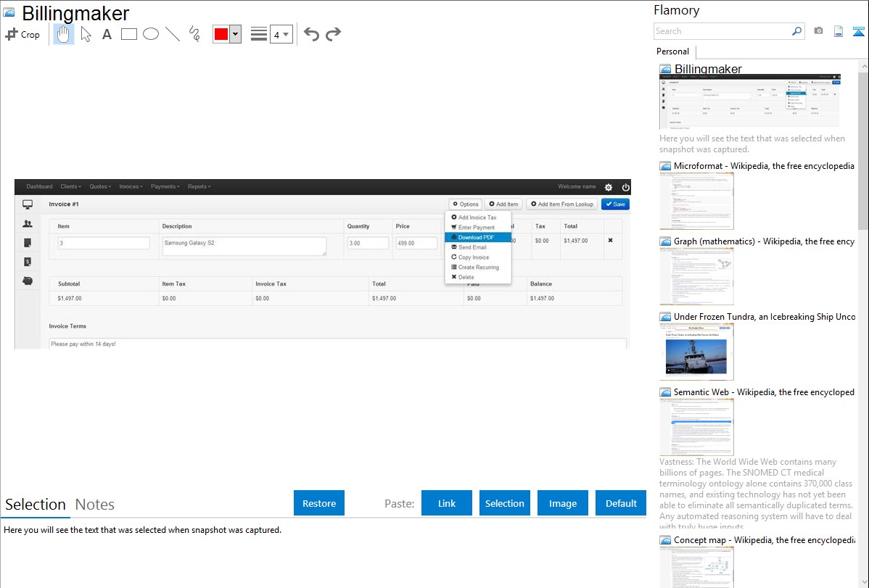Image resolution: width=869 pixels, height=588 pixels.
Task: Click the Quantity field showing 3.00
Action: pos(368,243)
